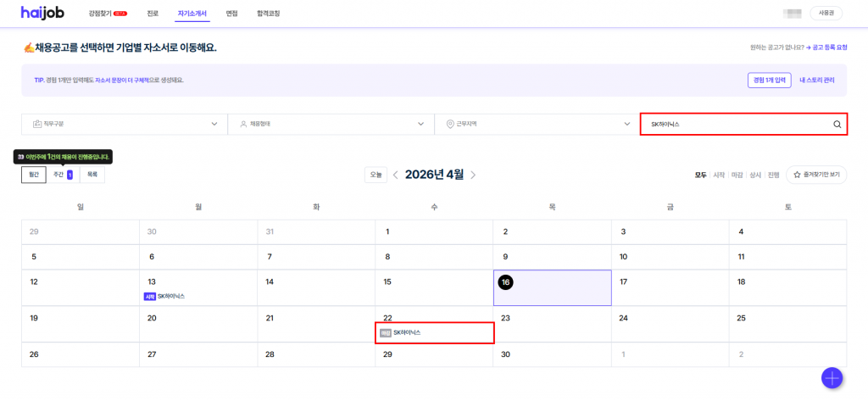Viewport: 868px width, 401px height.
Task: Switch to the 목록 list view
Action: (92, 175)
